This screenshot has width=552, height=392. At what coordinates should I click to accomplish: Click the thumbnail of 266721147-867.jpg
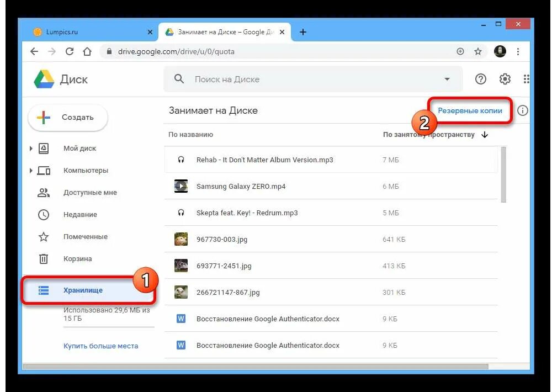181,292
